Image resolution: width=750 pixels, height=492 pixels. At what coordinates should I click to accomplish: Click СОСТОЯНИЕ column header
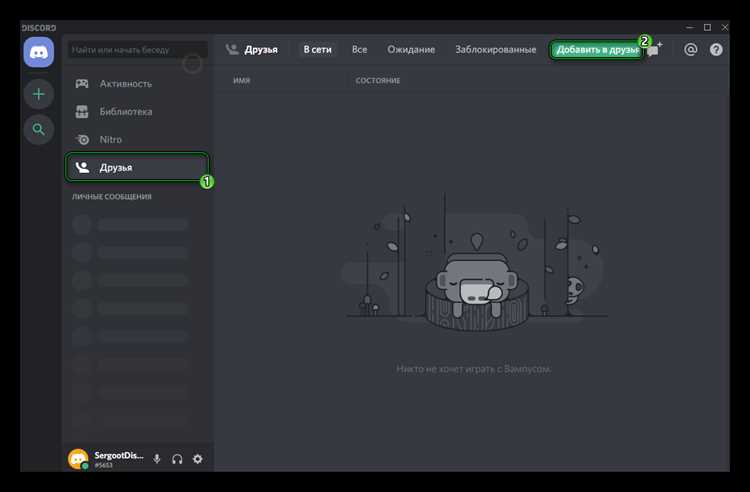point(377,80)
